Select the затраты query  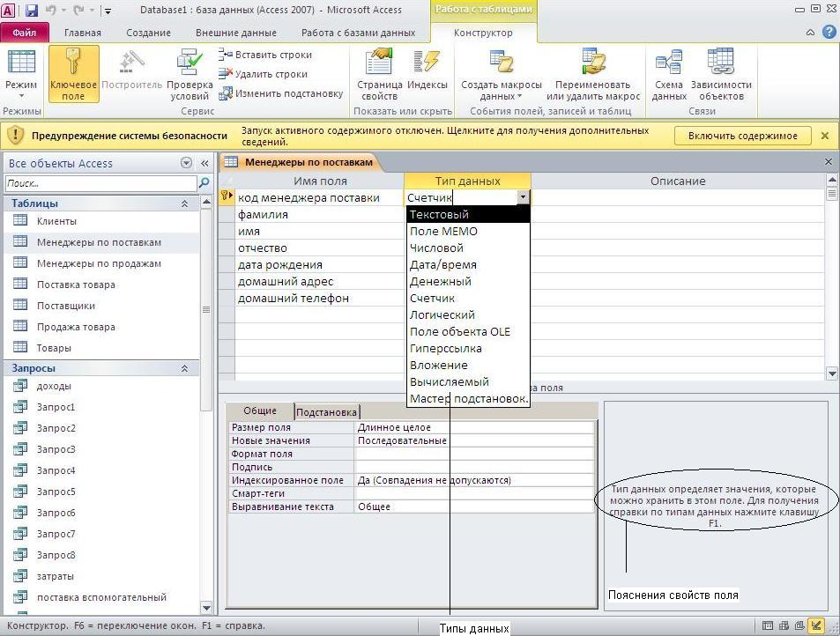coord(56,576)
